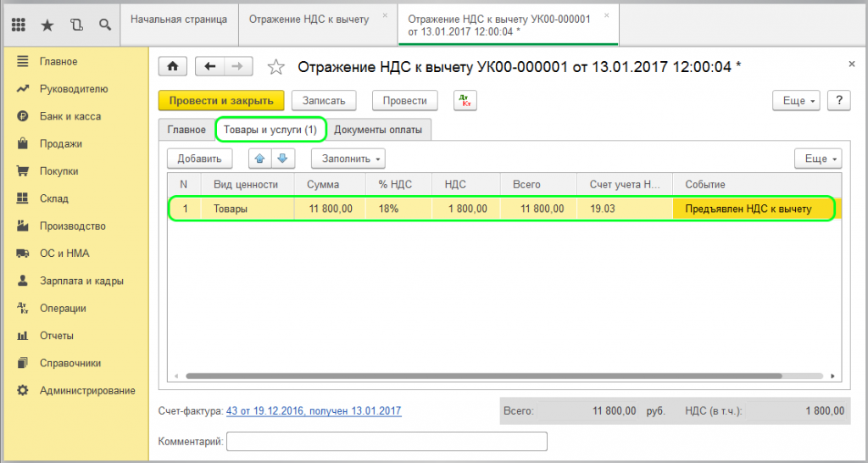
Task: Open the Favorites star in top bar
Action: coord(47,25)
